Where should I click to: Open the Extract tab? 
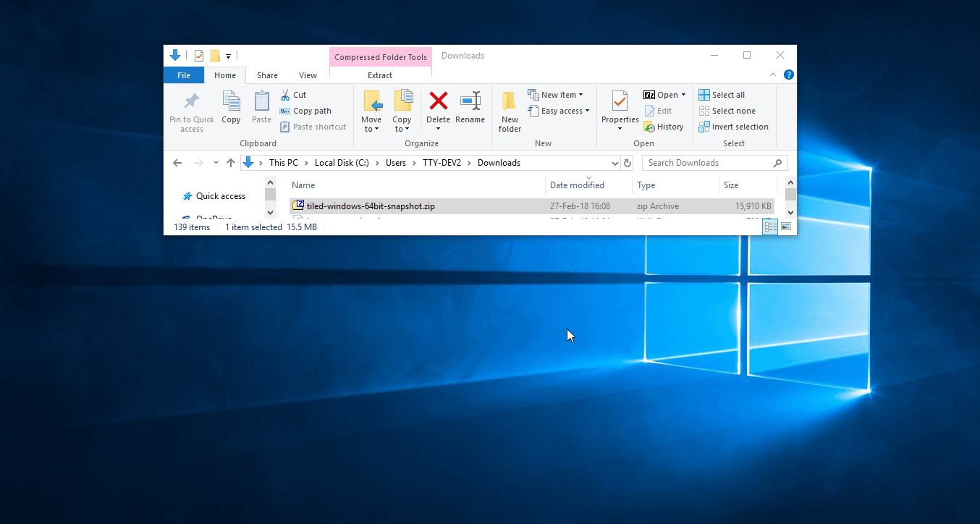point(380,75)
